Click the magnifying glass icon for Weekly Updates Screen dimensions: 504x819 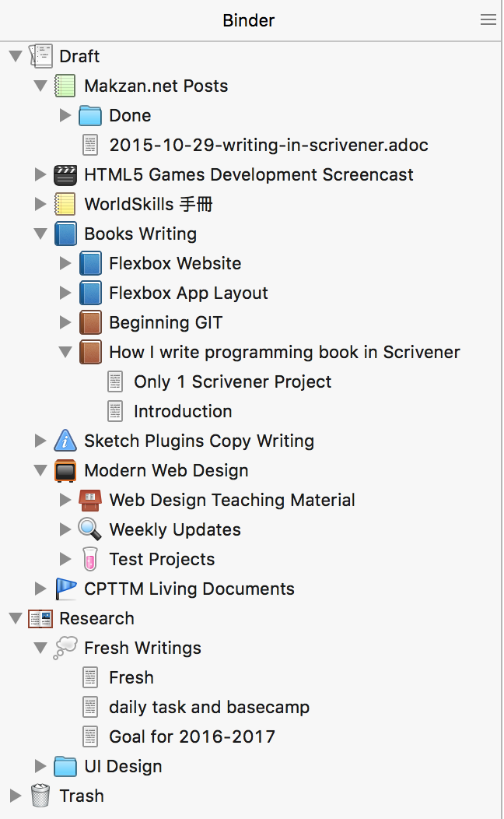click(89, 529)
